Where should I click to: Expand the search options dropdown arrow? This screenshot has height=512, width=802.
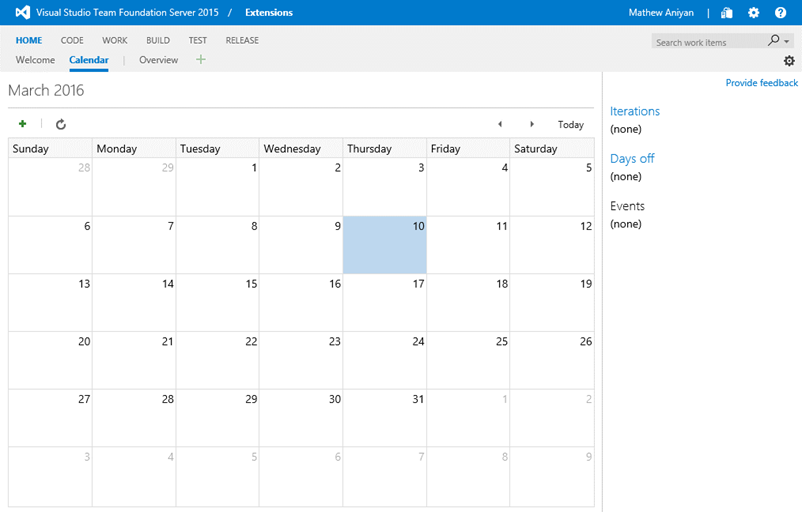coord(787,41)
